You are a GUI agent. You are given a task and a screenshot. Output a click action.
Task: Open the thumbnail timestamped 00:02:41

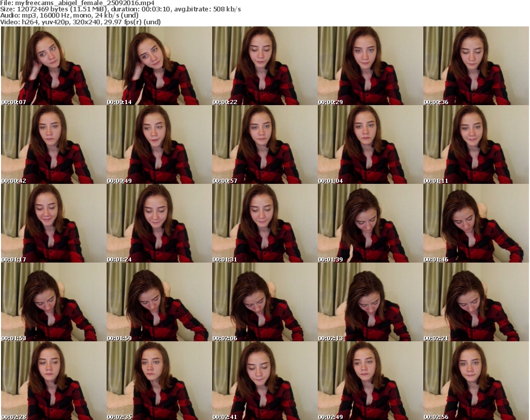tap(264, 381)
